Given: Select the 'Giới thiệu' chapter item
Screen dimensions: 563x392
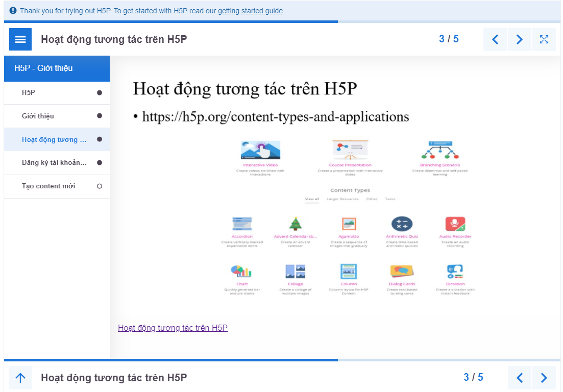Looking at the screenshot, I should pos(57,116).
